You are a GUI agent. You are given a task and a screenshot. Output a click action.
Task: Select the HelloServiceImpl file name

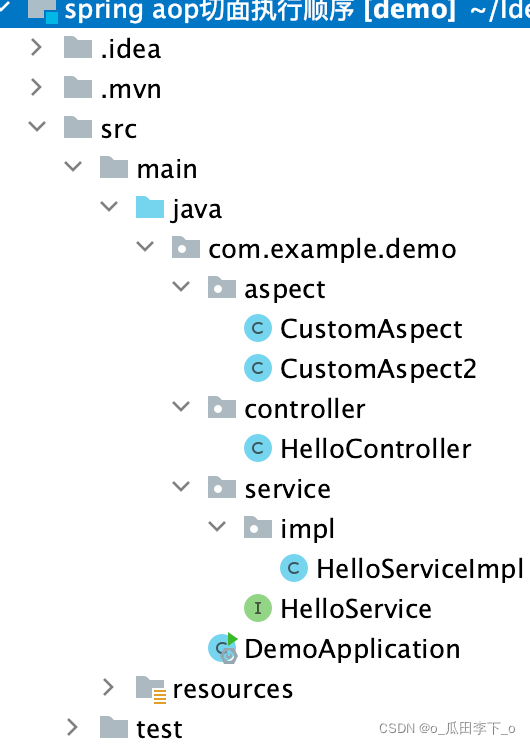tap(420, 568)
